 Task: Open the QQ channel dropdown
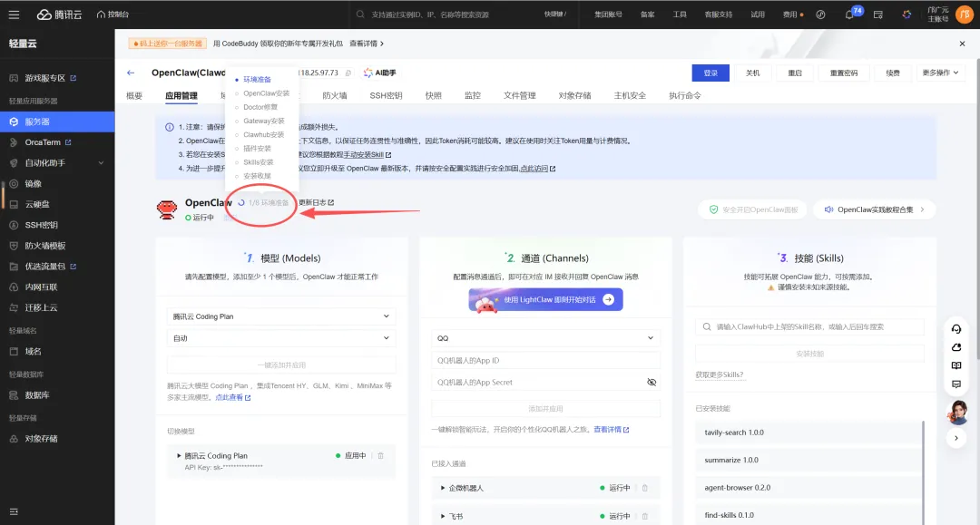(x=545, y=338)
